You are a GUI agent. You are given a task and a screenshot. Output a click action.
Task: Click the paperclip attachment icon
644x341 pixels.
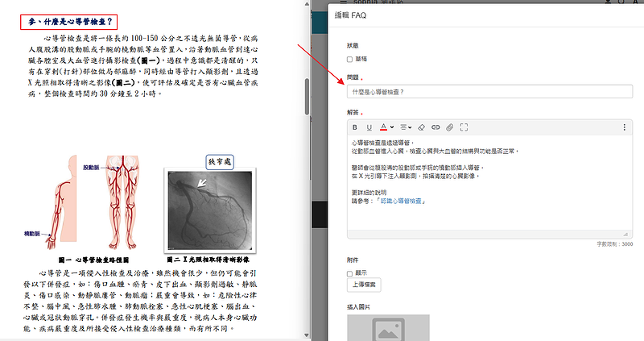click(450, 127)
